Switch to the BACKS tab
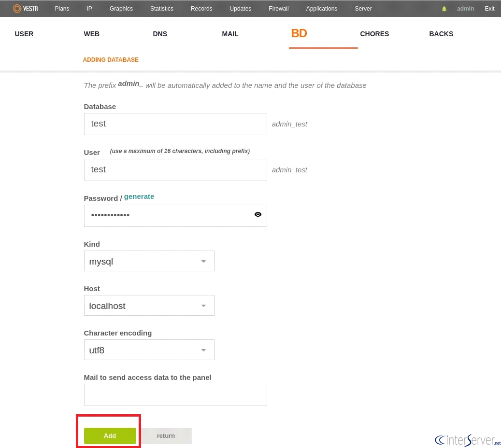 441,34
